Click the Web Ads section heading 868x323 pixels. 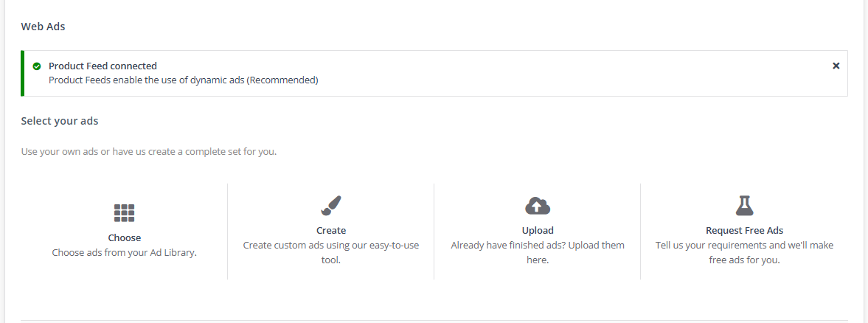tap(43, 27)
